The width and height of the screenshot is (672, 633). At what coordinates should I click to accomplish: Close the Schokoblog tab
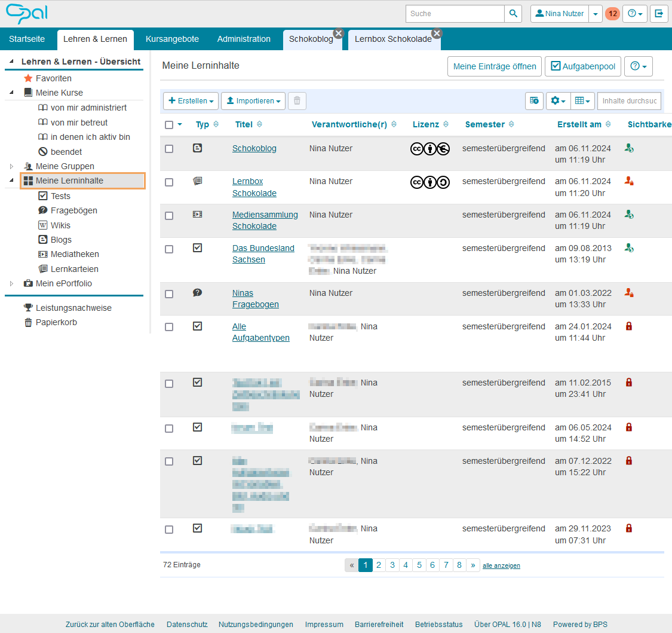coord(339,33)
